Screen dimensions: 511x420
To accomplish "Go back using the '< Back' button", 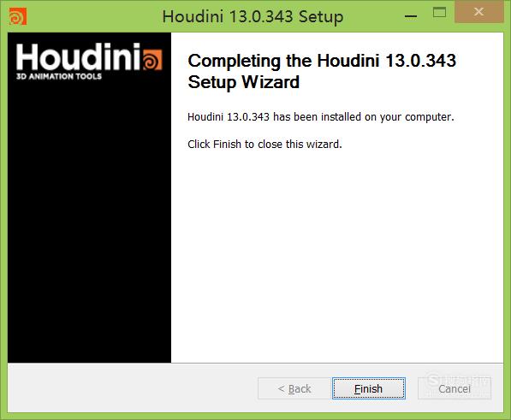I will click(294, 388).
